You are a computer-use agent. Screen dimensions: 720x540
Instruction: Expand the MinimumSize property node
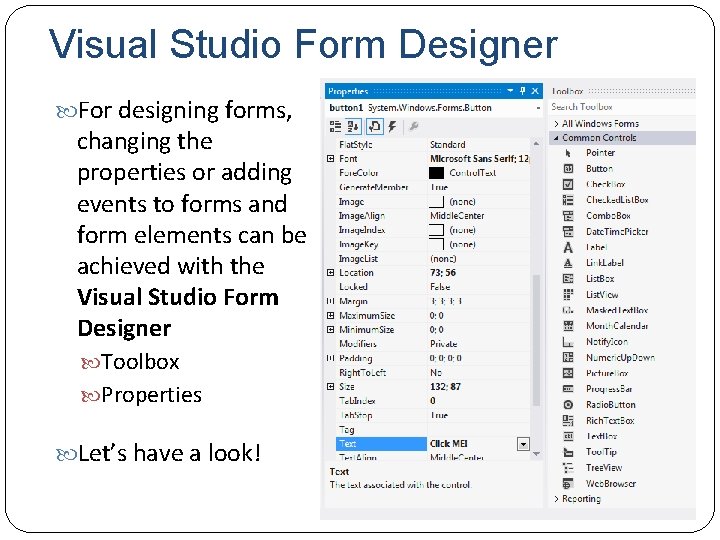pos(330,329)
